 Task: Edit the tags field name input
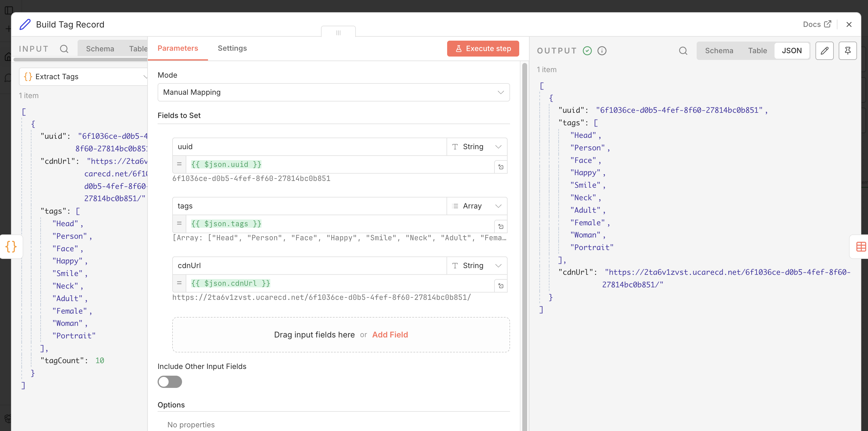[x=309, y=206]
